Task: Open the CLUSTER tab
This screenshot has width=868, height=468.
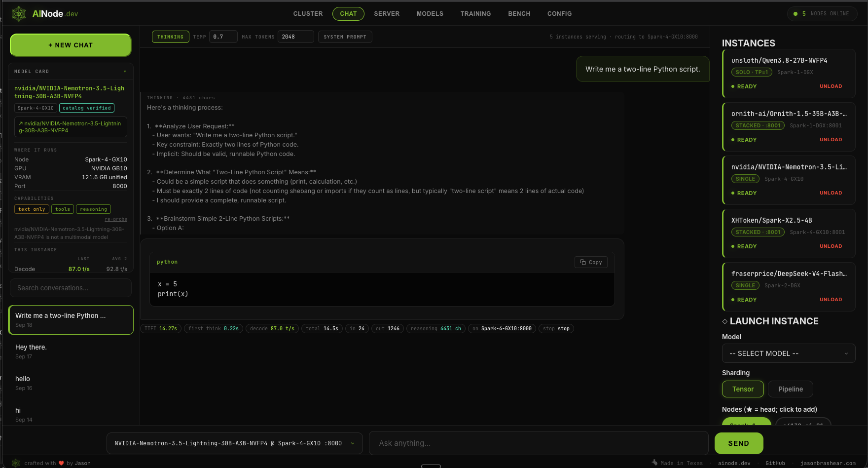Action: pyautogui.click(x=308, y=14)
